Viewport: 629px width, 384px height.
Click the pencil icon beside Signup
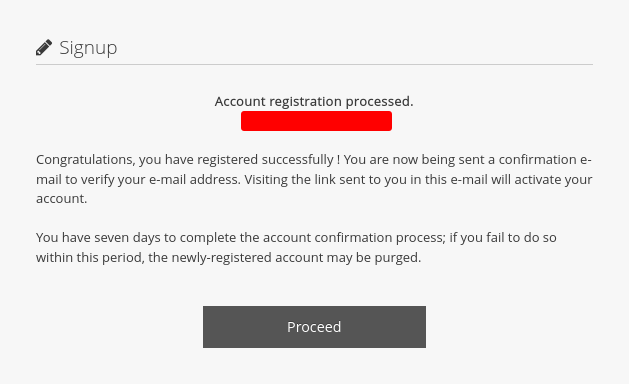click(44, 47)
